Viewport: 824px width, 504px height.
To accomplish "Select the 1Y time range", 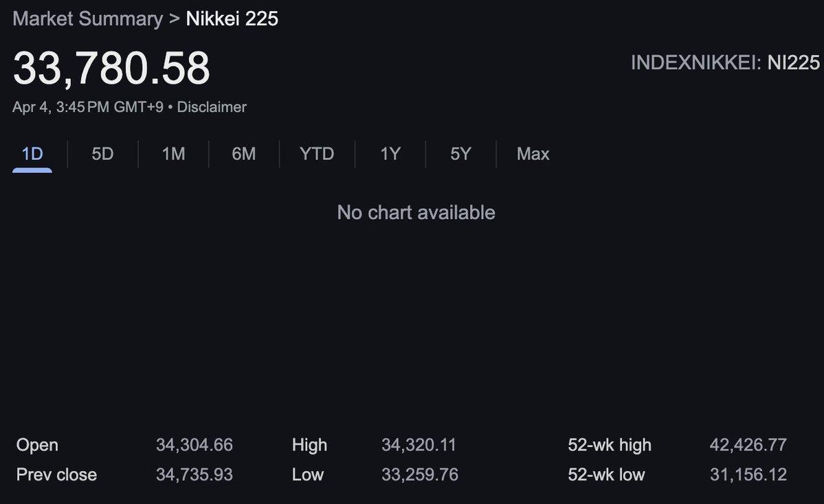I will click(x=390, y=154).
